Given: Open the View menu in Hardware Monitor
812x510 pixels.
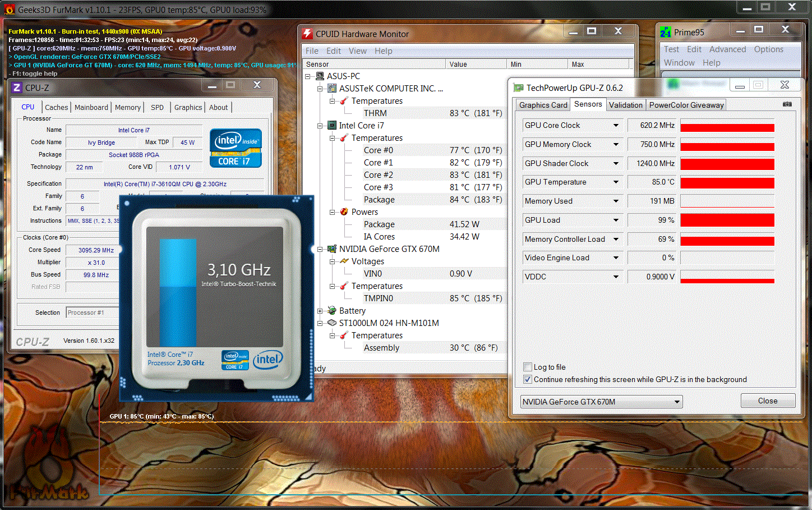Looking at the screenshot, I should coord(357,51).
